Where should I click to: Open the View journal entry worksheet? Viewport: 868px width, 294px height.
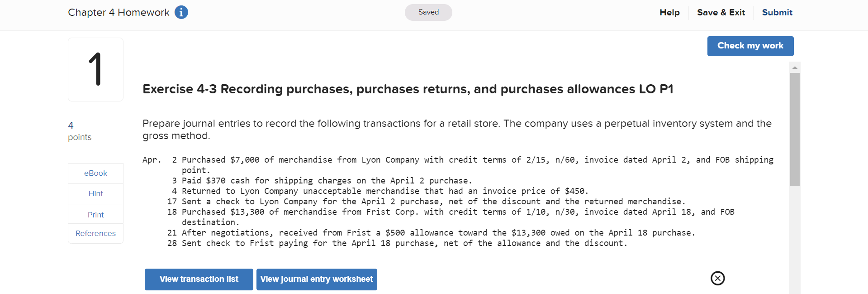(x=317, y=279)
